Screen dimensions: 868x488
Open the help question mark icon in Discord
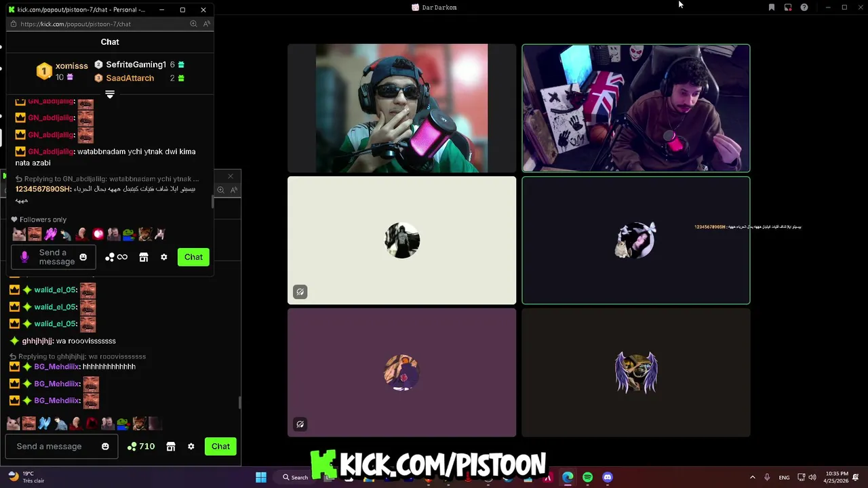(x=804, y=7)
